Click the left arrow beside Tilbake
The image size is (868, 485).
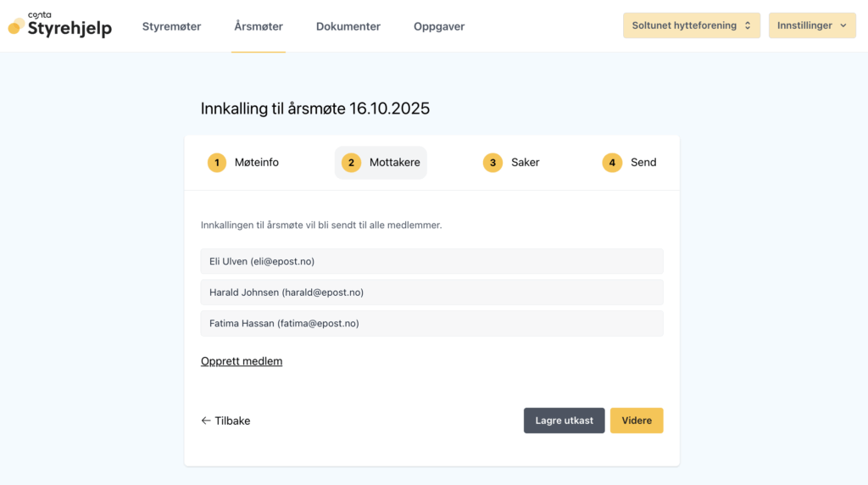pos(206,421)
